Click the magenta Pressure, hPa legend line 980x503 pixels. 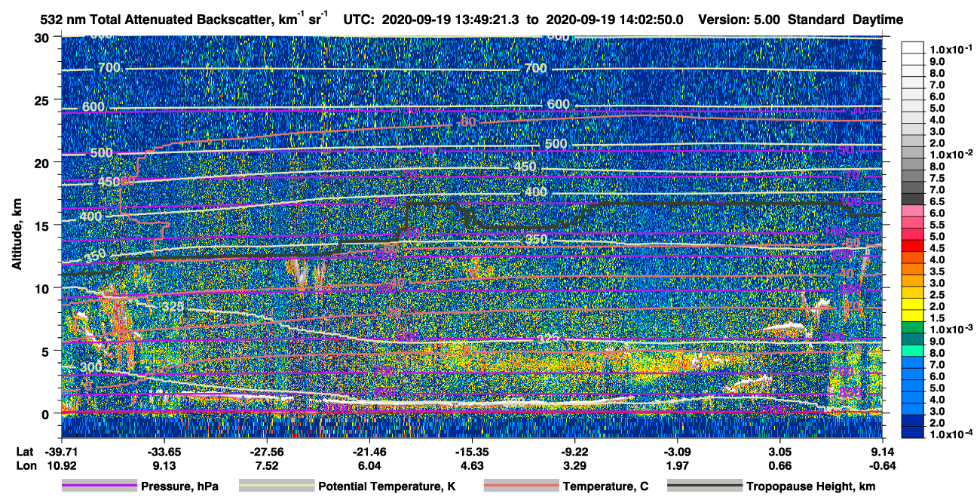(99, 486)
